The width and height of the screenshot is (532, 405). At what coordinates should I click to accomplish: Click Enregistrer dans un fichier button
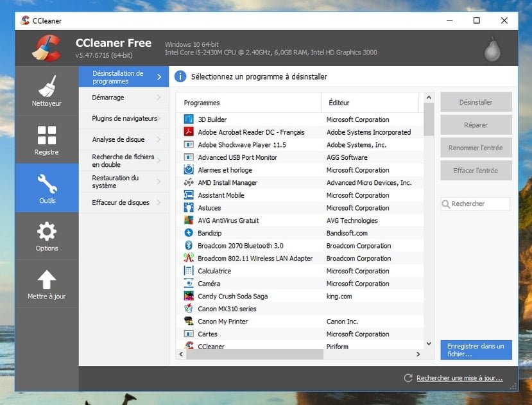tap(476, 350)
